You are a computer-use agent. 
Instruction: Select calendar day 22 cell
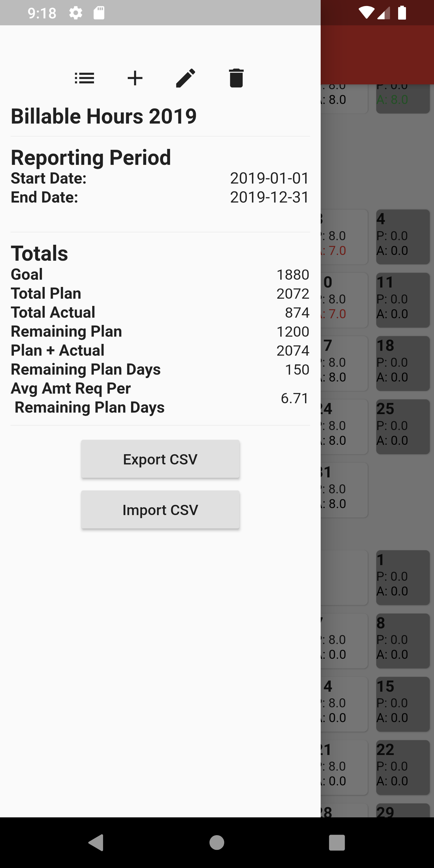click(x=403, y=767)
